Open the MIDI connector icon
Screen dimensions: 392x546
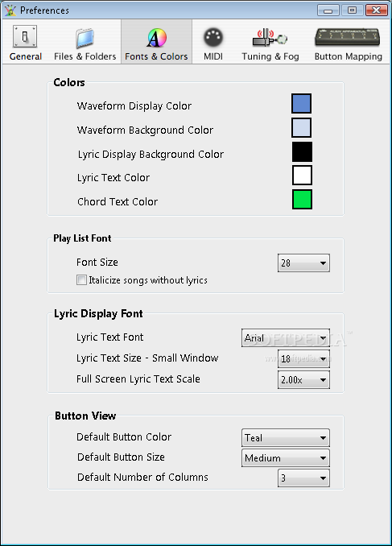click(x=213, y=37)
